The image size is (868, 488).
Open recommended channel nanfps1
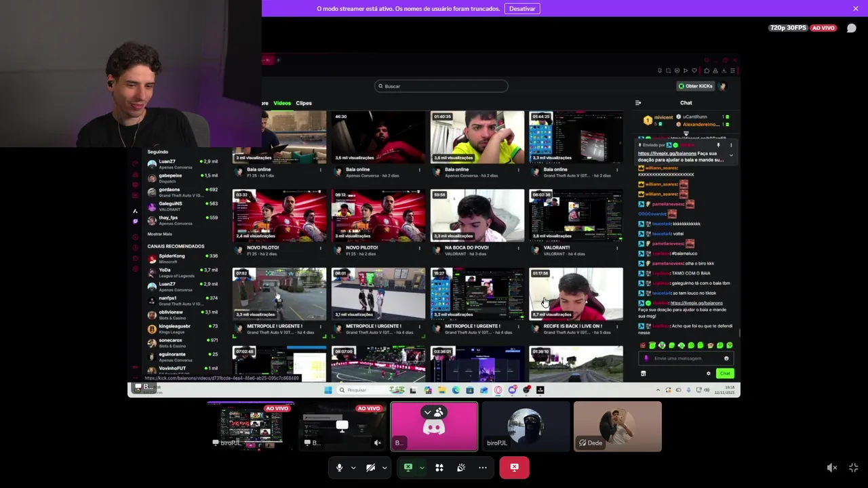tap(183, 300)
